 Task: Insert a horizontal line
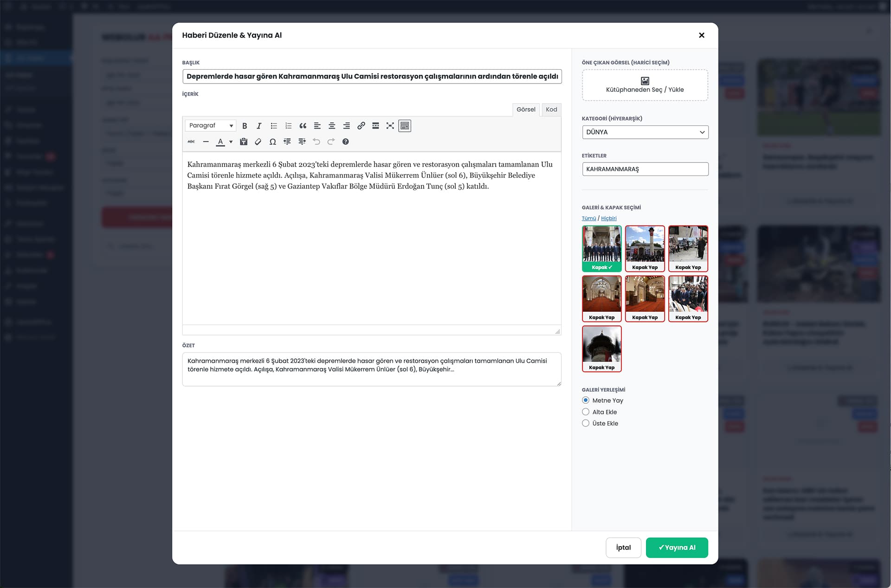pos(206,142)
